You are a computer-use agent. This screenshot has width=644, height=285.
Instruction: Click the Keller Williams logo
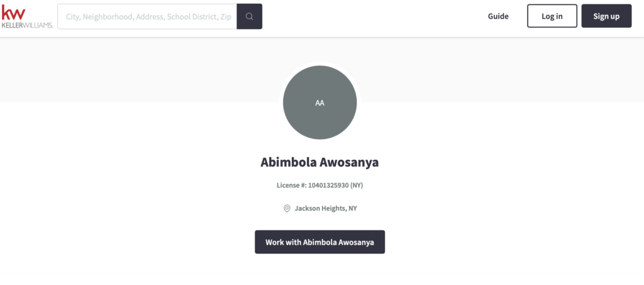[27, 16]
